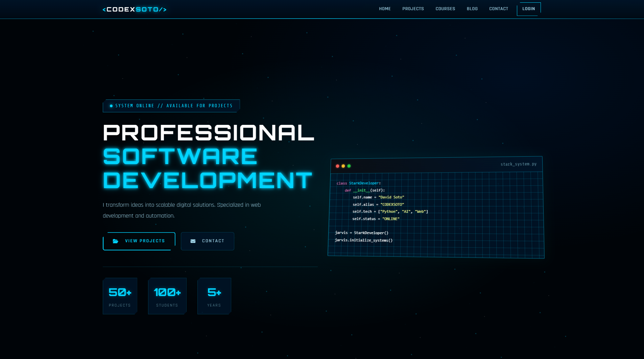Screen dimensions: 644x359
Task: Click the red dot in code window
Action: point(337,166)
